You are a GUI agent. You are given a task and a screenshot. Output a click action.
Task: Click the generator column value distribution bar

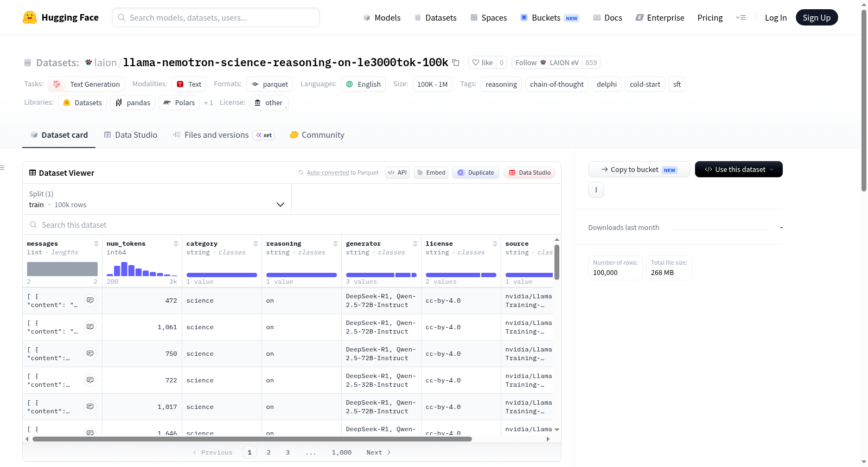coord(381,275)
